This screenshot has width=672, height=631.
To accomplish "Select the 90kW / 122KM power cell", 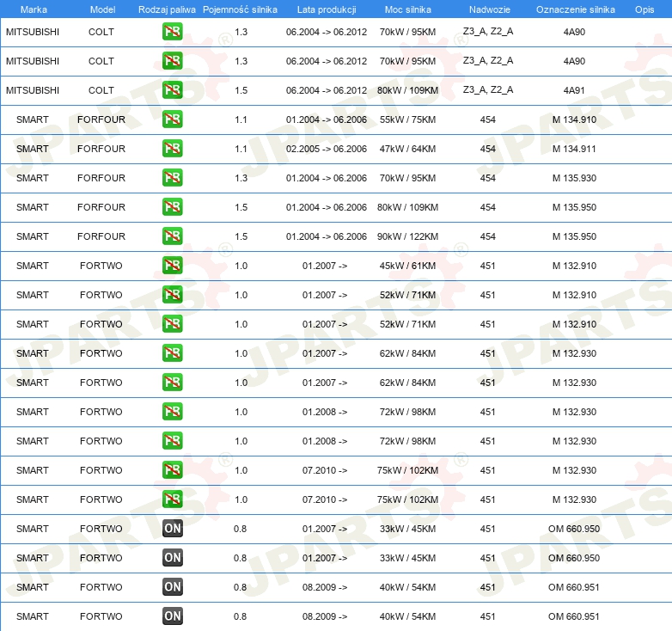I will 408,236.
